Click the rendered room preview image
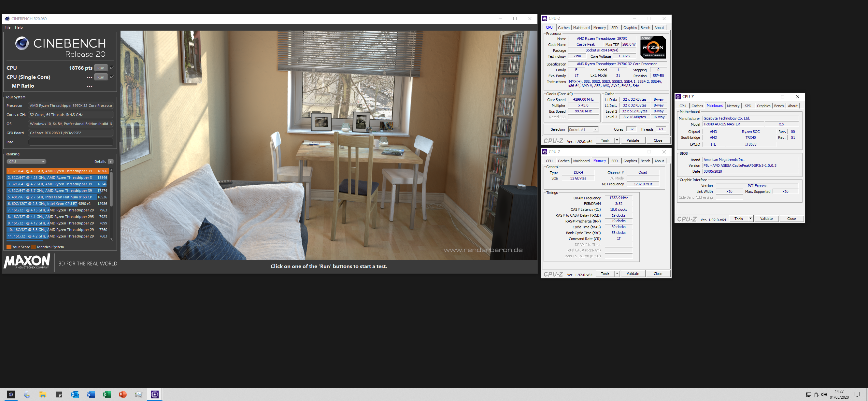This screenshot has width=868, height=401. coord(329,145)
